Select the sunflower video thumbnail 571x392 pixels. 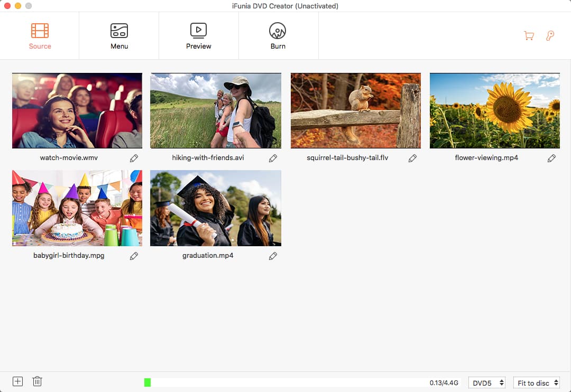click(x=494, y=111)
